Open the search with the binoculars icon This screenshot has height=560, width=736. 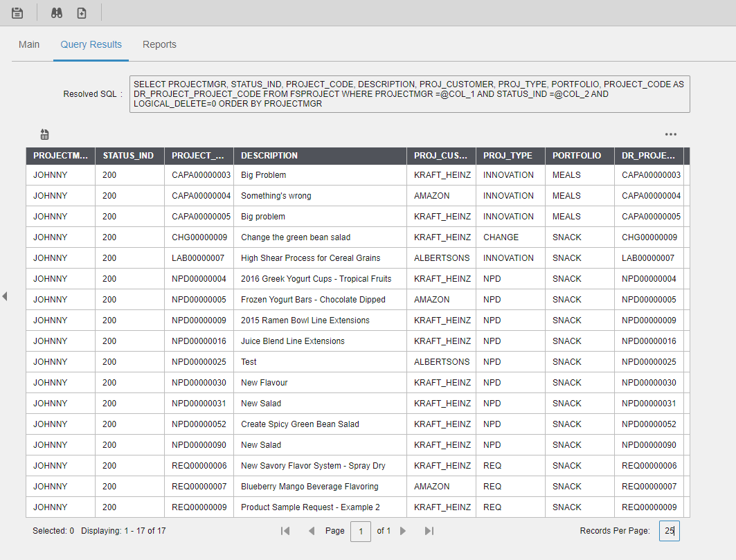[x=55, y=12]
